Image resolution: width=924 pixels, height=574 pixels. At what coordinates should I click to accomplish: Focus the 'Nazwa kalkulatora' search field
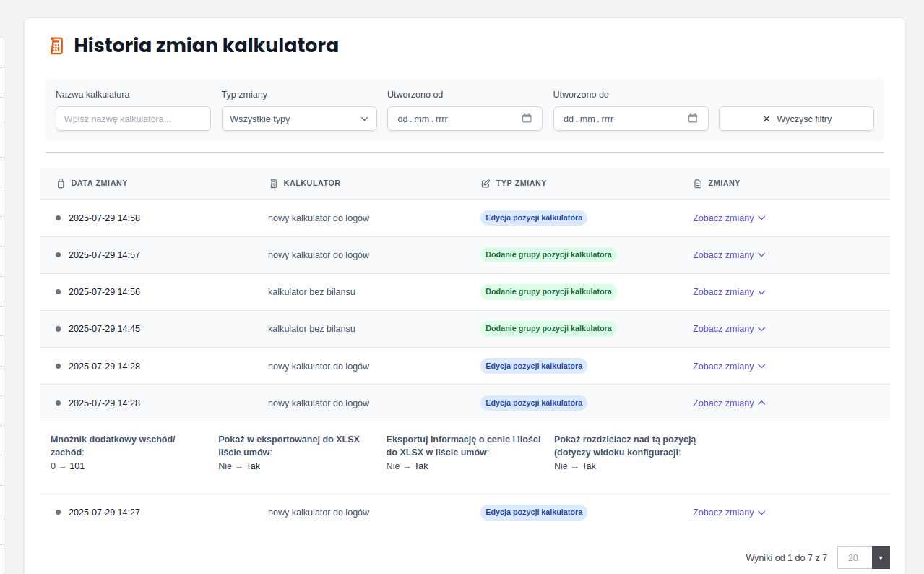[x=133, y=119]
